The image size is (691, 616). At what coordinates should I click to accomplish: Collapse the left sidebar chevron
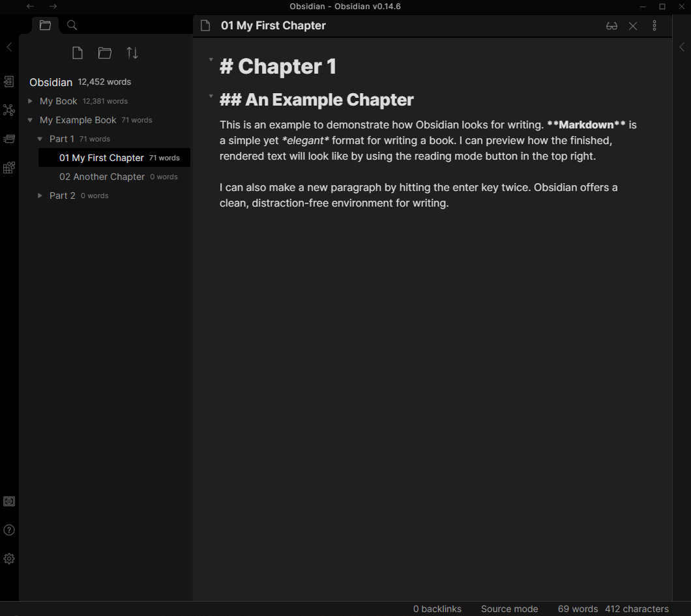click(9, 47)
